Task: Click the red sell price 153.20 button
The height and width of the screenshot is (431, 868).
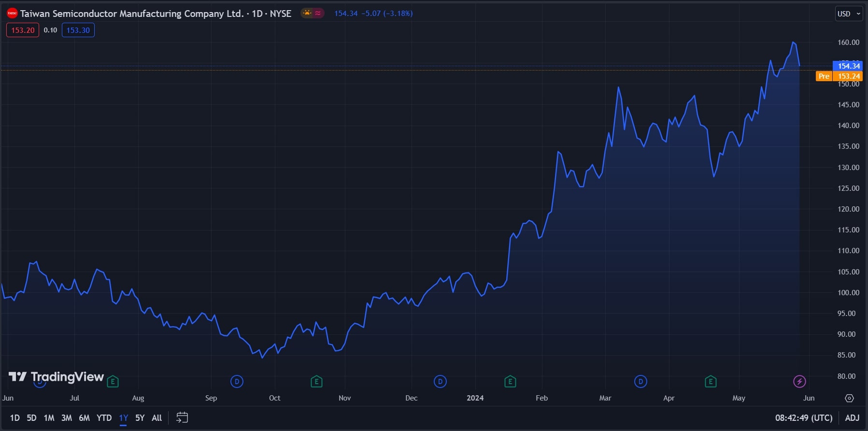Action: (23, 30)
